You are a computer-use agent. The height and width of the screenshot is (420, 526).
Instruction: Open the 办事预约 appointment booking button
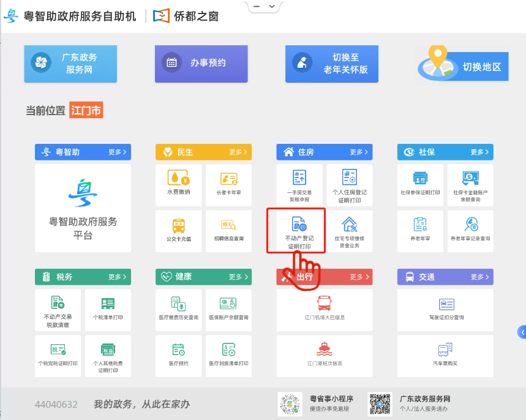201,64
